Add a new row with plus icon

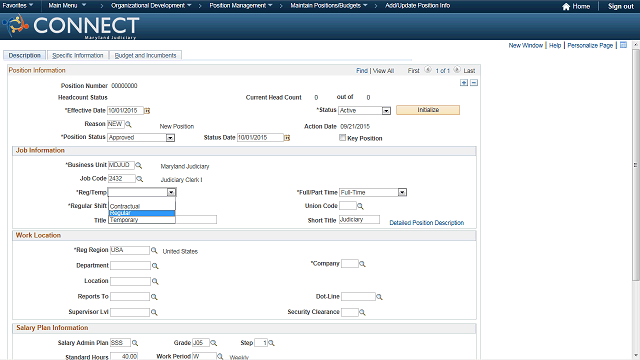point(464,83)
